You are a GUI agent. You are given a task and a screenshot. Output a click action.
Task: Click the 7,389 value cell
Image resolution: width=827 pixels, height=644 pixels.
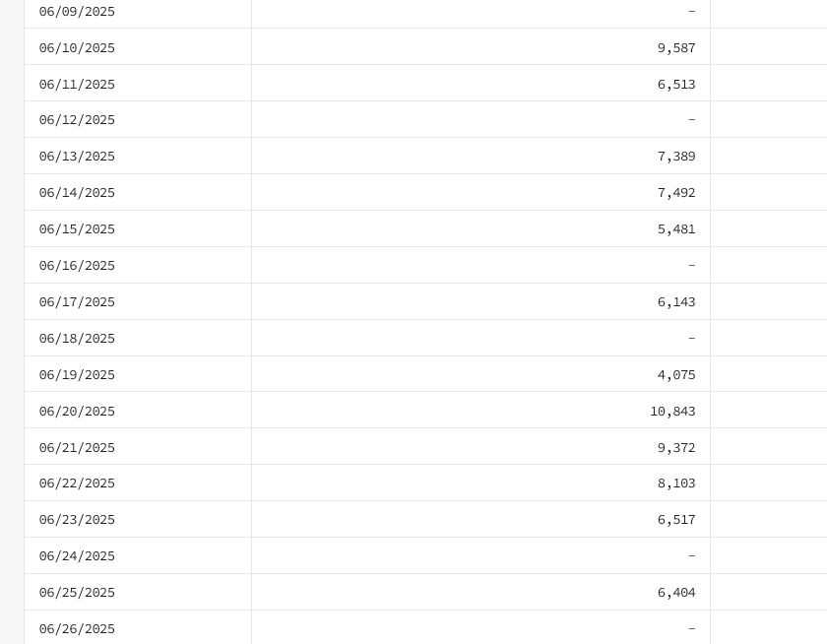[x=481, y=157]
